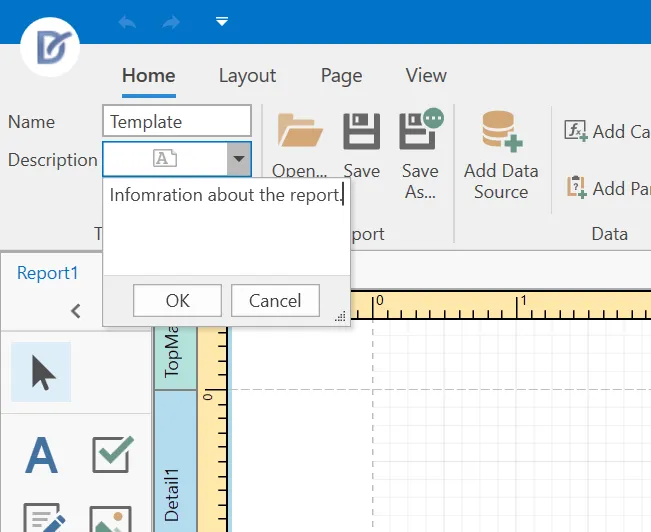Select the Picture Box tool
The image size is (651, 532).
tap(110, 519)
